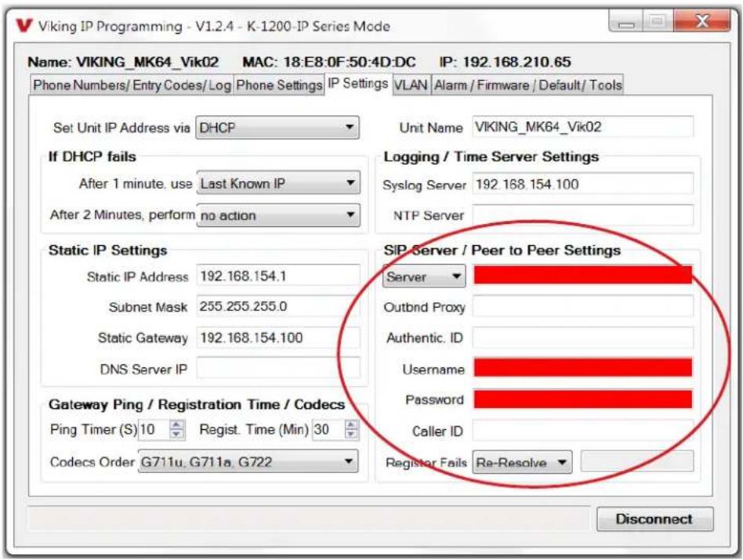Decrease the Ping Timer value
This screenshot has width=743, height=560.
(x=177, y=434)
